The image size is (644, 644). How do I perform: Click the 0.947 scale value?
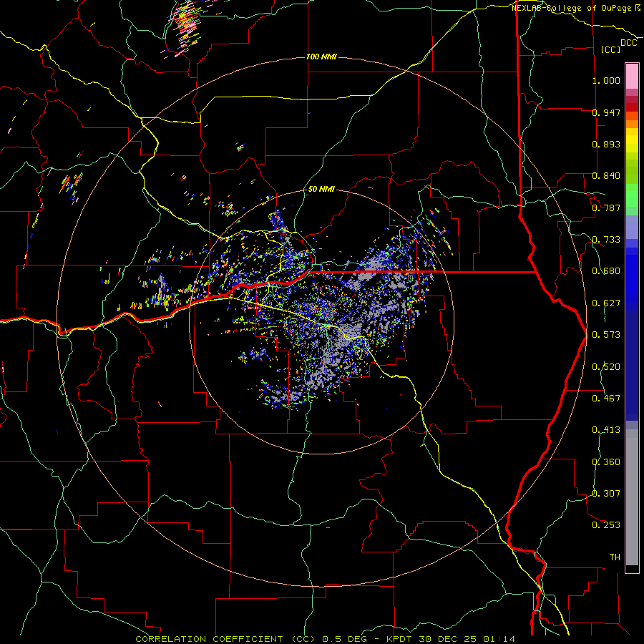[x=606, y=112]
